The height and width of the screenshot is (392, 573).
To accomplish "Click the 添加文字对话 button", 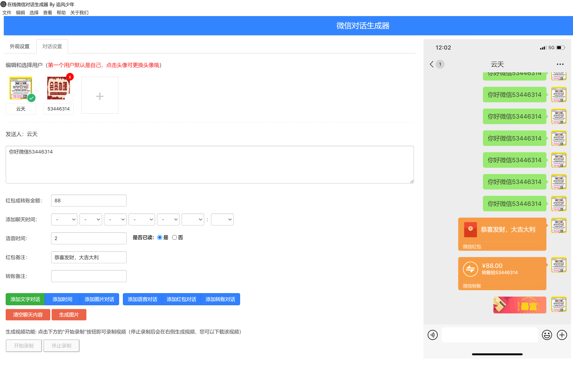I will pyautogui.click(x=25, y=299).
